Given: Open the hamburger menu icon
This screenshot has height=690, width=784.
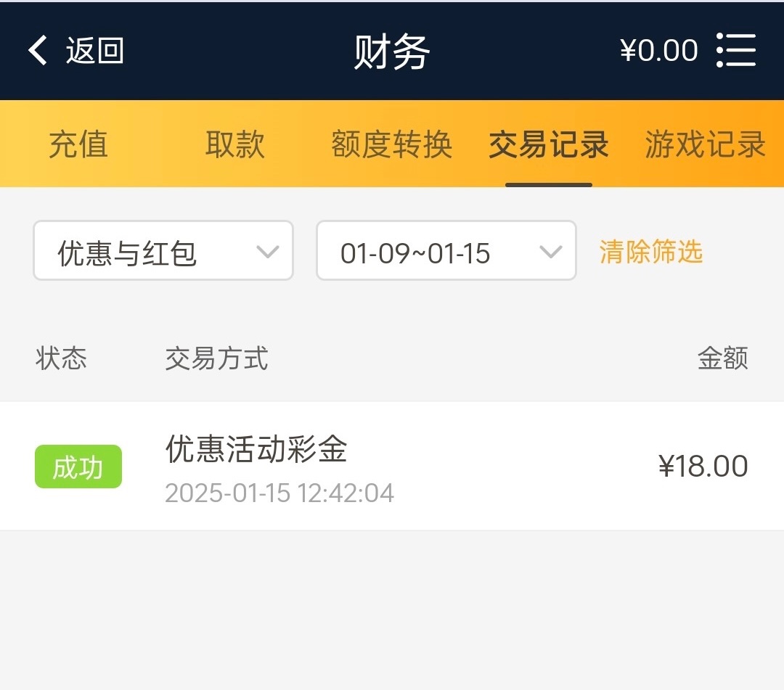Looking at the screenshot, I should 736,51.
